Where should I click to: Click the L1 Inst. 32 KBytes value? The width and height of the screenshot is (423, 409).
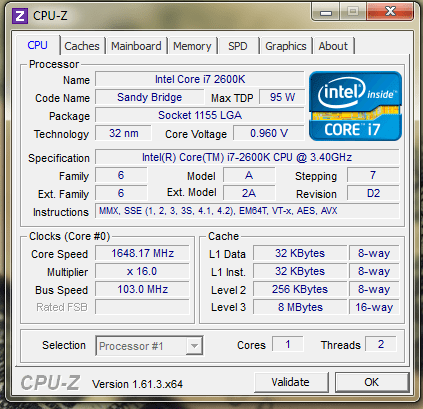tap(300, 271)
